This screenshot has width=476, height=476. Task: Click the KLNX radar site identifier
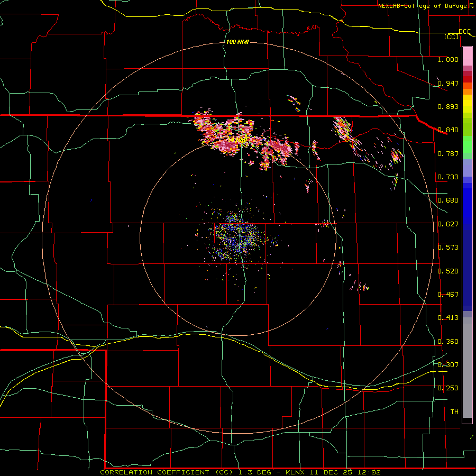point(296,472)
